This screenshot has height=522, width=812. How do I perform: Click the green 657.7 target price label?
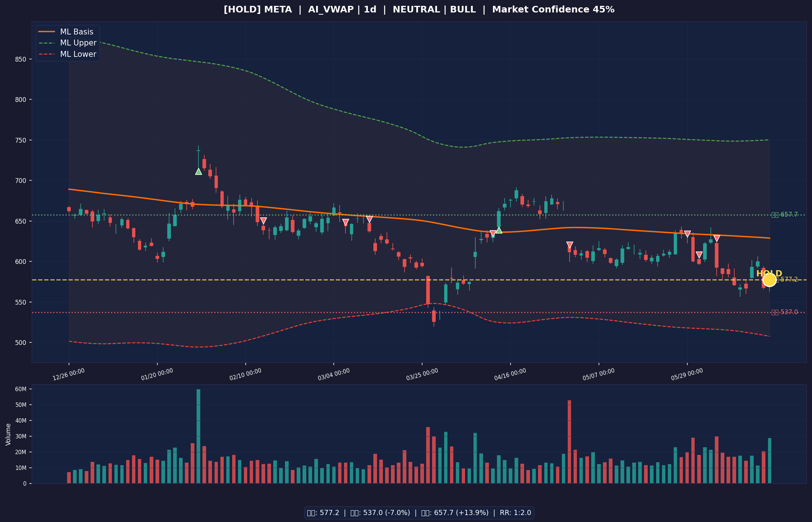pyautogui.click(x=784, y=214)
